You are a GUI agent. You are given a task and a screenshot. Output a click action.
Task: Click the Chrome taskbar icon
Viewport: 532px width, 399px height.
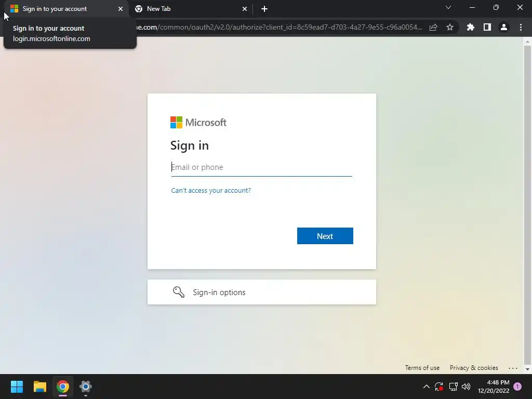(63, 387)
